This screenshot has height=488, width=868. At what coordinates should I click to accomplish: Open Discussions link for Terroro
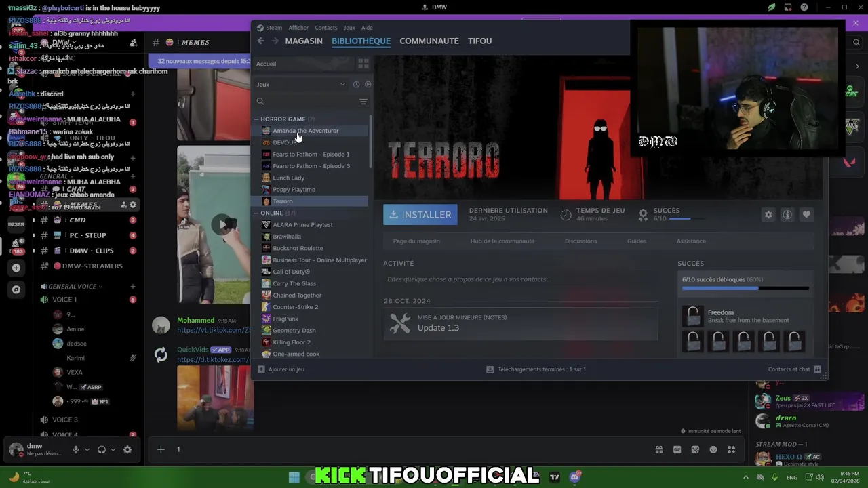[581, 241]
